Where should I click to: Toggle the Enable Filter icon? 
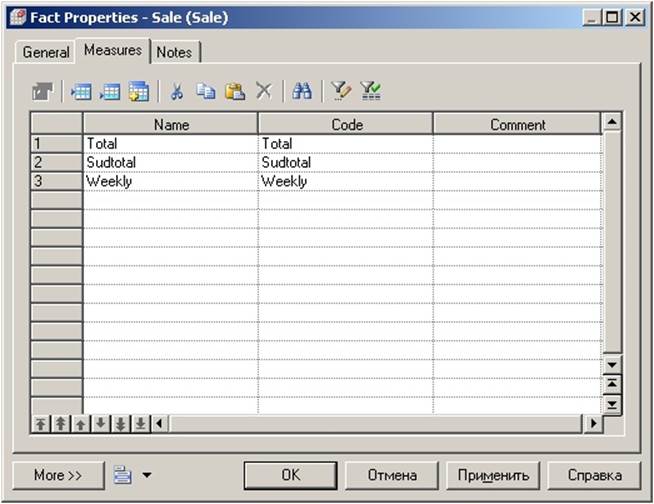tap(370, 91)
